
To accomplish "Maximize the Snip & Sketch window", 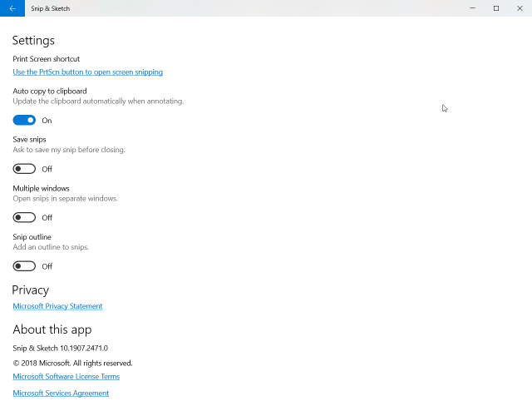I will tap(496, 8).
